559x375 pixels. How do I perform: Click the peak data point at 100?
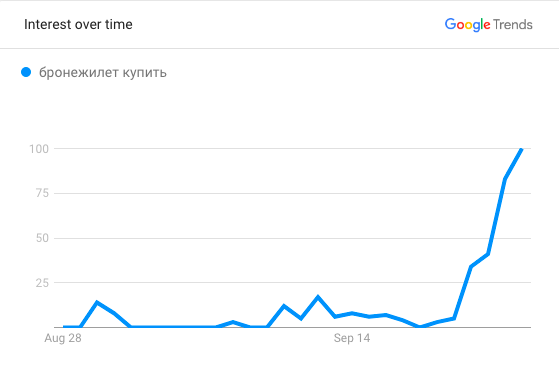pyautogui.click(x=522, y=149)
